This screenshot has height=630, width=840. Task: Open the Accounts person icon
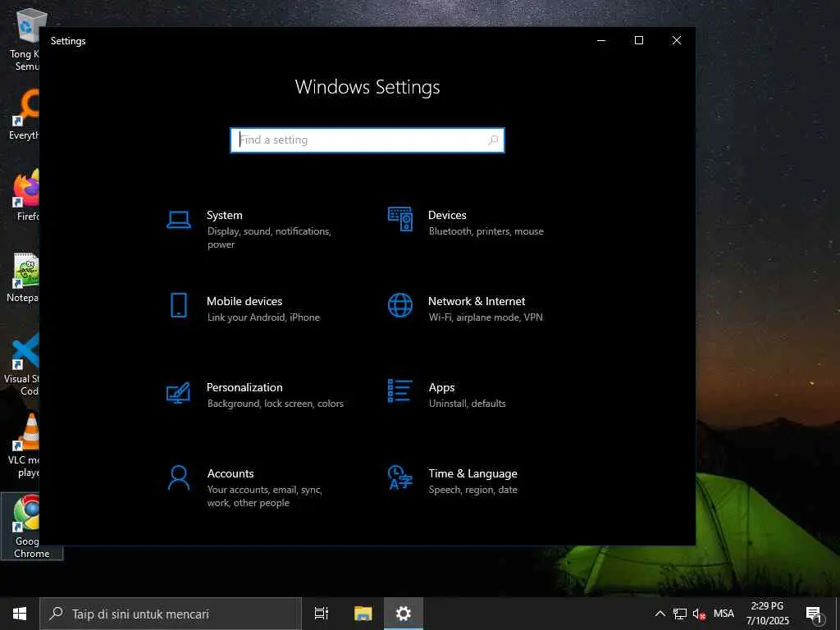[178, 478]
